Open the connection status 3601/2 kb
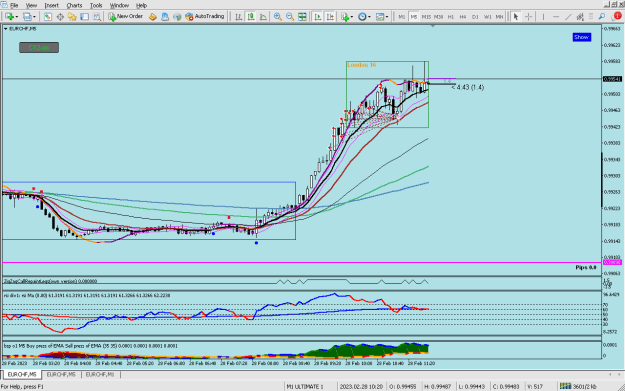This screenshot has width=625, height=391. click(578, 386)
